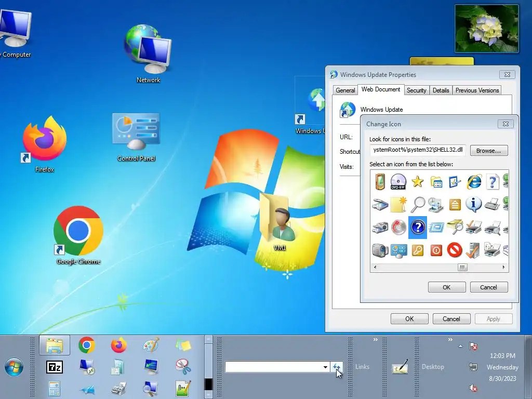
Task: Click the address bar refresh/go button
Action: click(337, 367)
